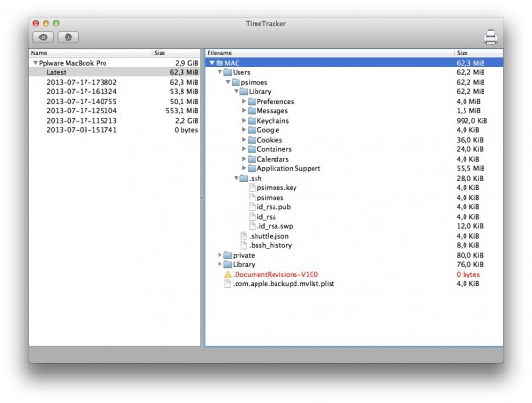Click the psimoes folder icon
This screenshot has height=403, width=532.
tap(236, 82)
